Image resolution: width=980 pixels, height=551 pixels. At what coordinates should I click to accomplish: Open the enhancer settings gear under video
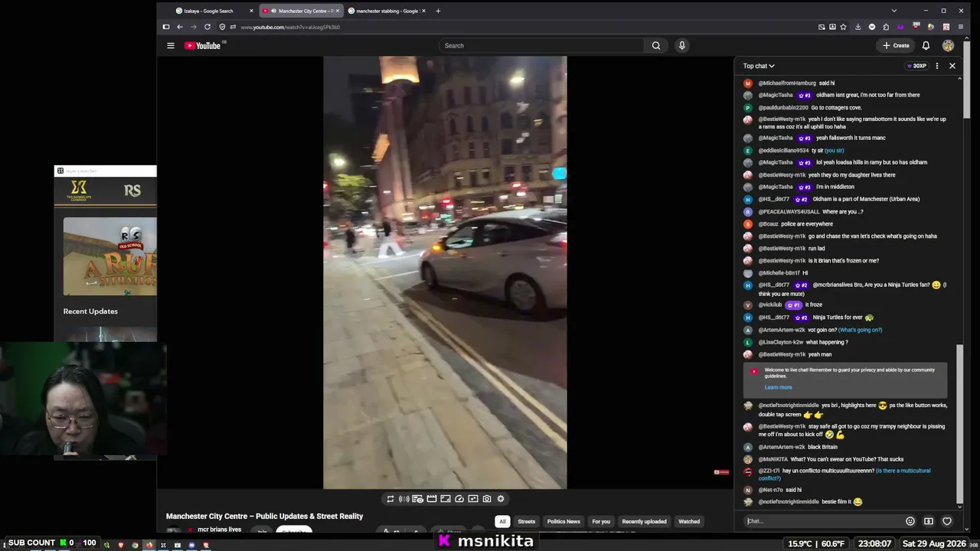[501, 499]
